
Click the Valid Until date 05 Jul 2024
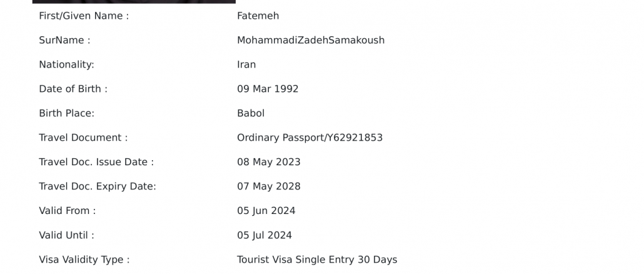[264, 236]
